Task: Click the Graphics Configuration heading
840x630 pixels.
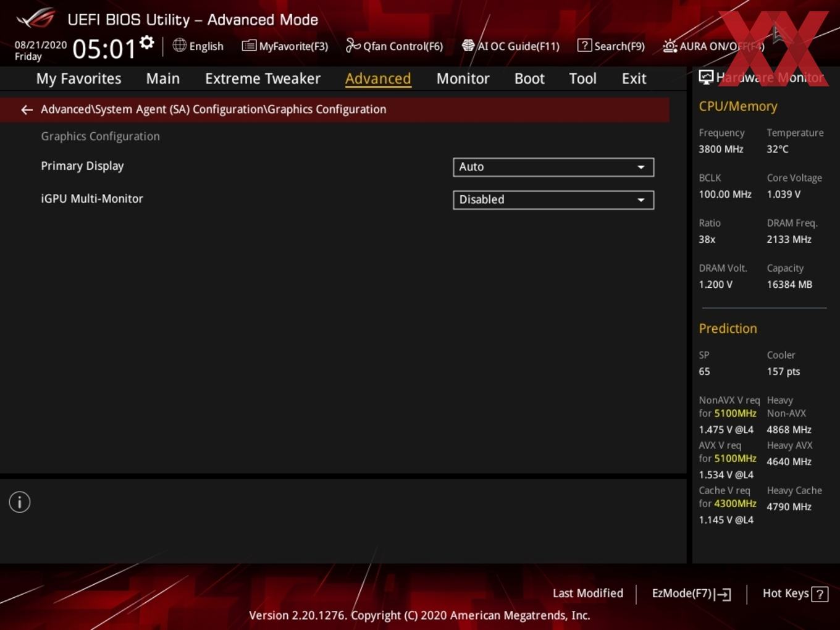Action: [100, 136]
